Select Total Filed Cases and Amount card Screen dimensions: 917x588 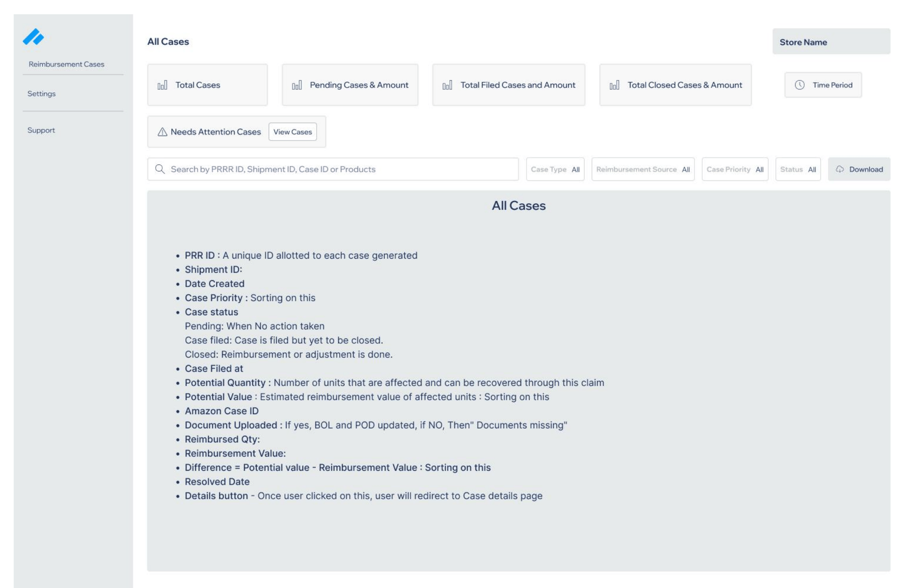508,85
